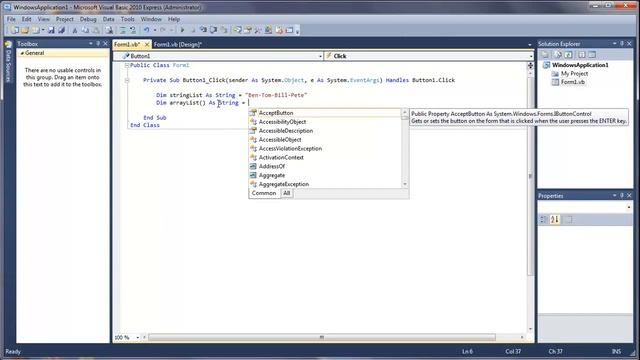Screen dimensions: 640x360
Task: Select My Project in Solution Explorer
Action: (x=574, y=73)
